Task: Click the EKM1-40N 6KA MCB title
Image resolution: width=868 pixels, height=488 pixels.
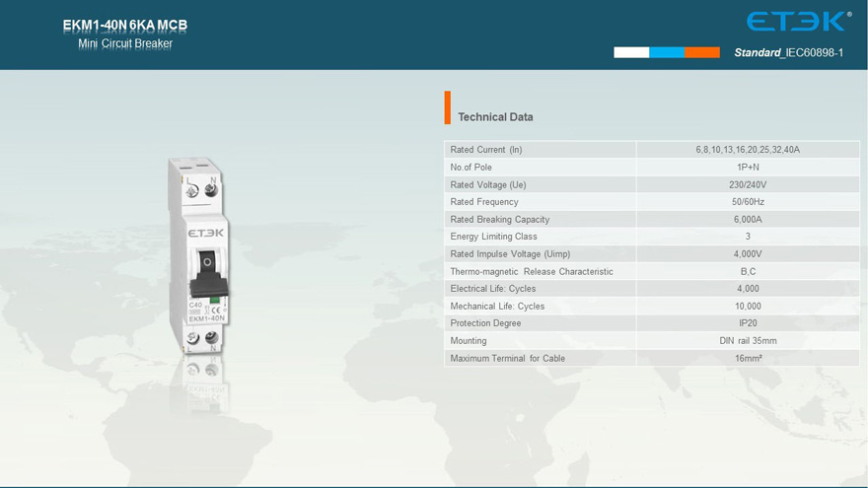Action: coord(125,25)
